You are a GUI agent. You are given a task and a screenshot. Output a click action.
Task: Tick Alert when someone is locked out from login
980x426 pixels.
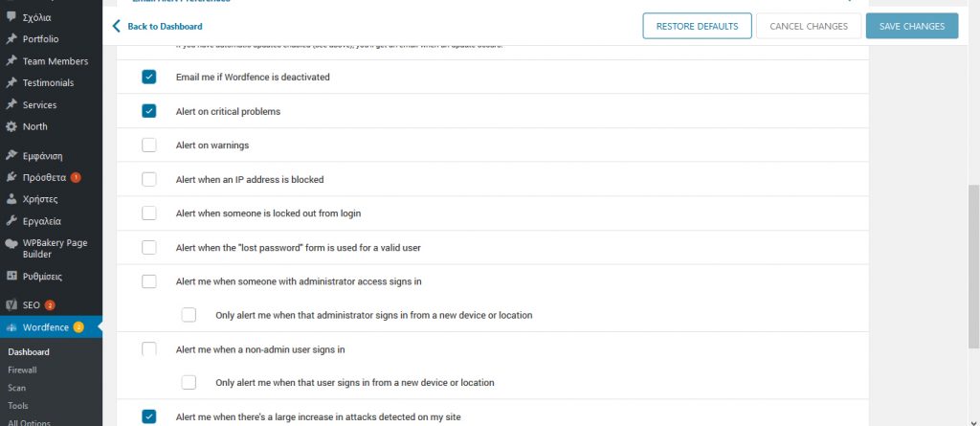(x=148, y=213)
